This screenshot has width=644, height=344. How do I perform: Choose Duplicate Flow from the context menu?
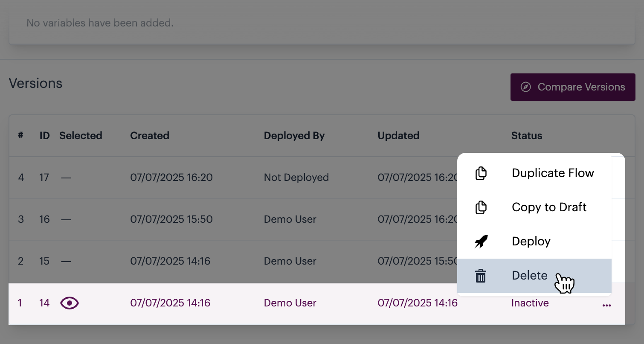(552, 173)
